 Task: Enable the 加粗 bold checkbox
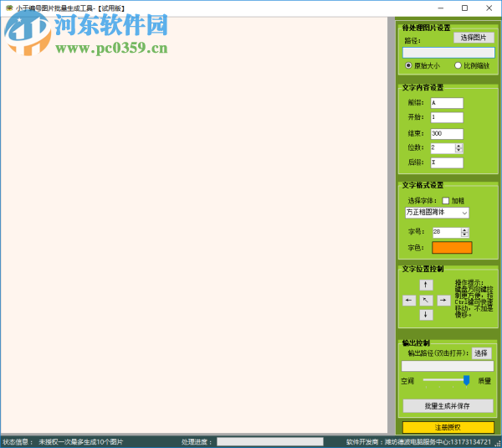pos(446,201)
